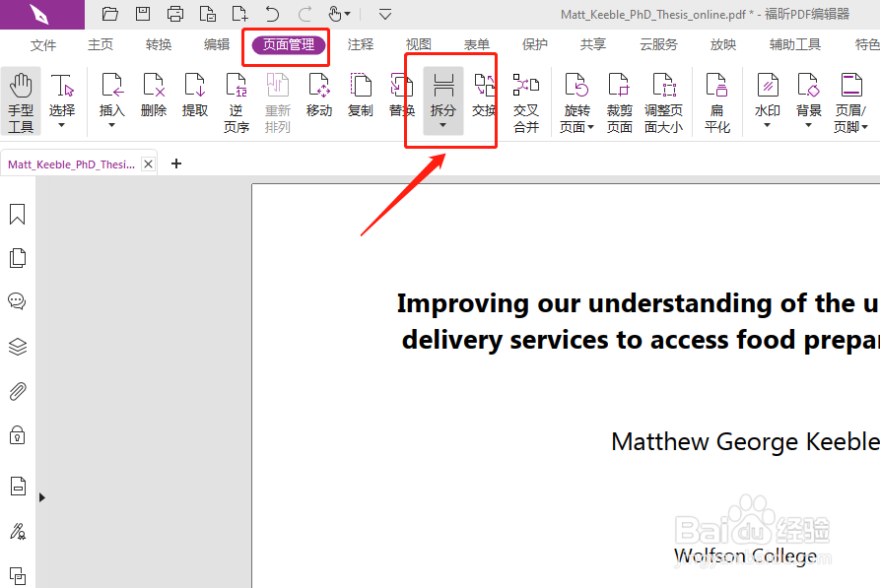Close the Matt_Keeble_PhD_Thesi... document tab
Screen dimensions: 880x588
[148, 163]
